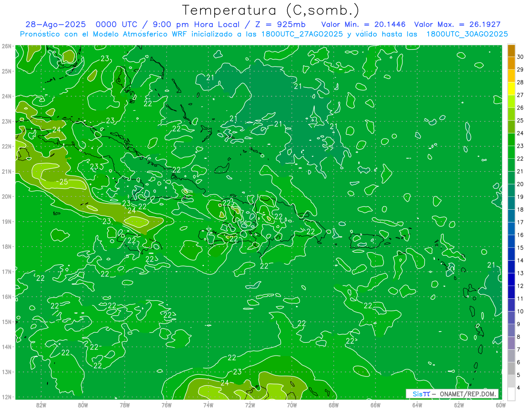Click the "1800UTC_30AGO2025" valid-until time
This screenshot has height=411, width=532.
pyautogui.click(x=467, y=34)
